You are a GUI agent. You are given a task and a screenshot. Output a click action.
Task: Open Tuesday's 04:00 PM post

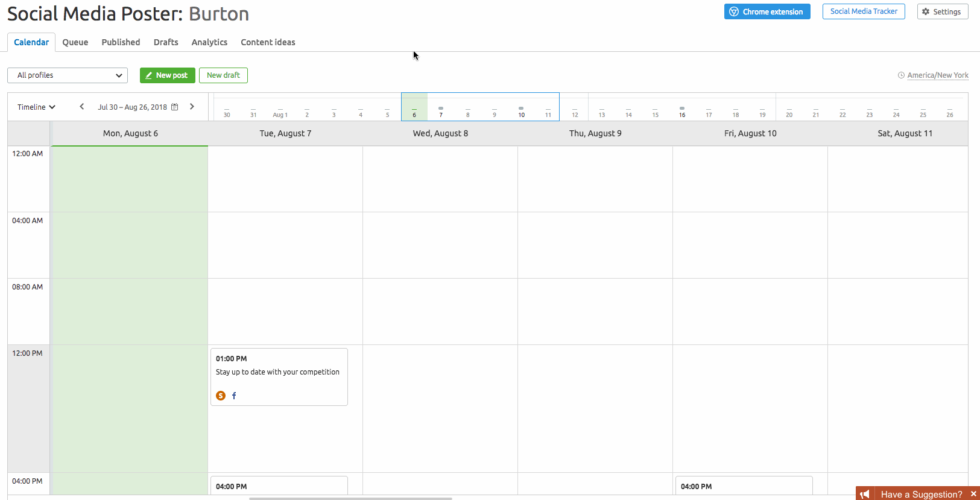(279, 486)
